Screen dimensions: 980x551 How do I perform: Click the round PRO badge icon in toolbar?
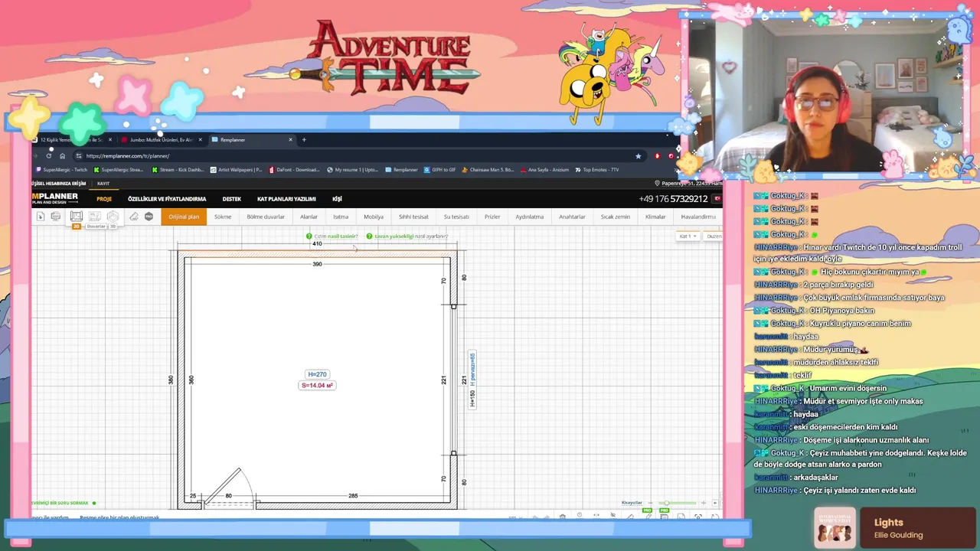pos(149,217)
